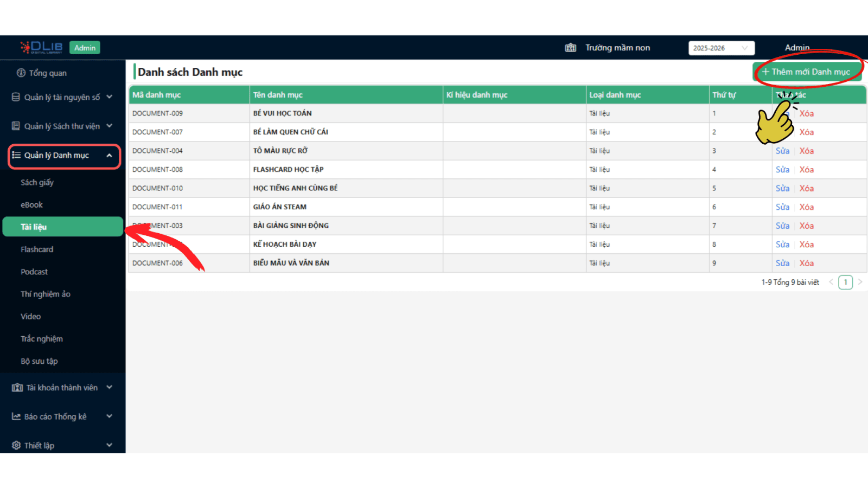
Task: Open the 2025-2026 school year dropdown
Action: [x=721, y=48]
